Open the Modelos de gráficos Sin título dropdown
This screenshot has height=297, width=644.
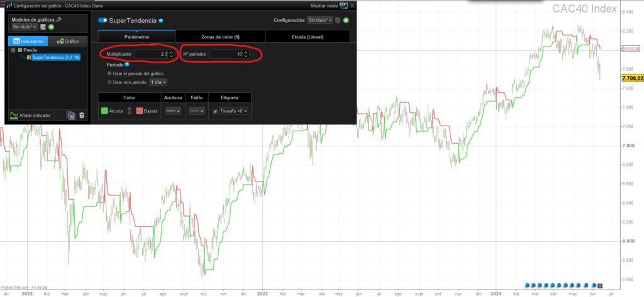coord(25,27)
